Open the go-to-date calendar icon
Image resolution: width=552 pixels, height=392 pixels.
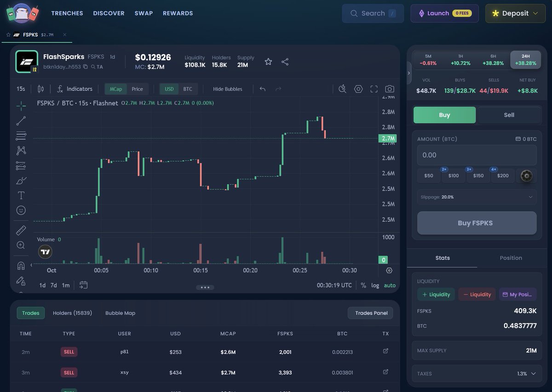point(83,285)
